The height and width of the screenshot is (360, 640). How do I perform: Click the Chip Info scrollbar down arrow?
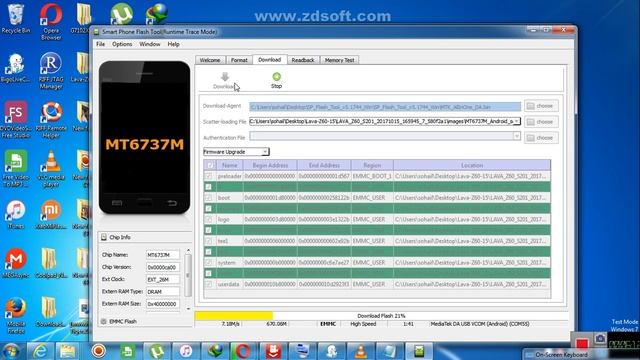pos(188,309)
